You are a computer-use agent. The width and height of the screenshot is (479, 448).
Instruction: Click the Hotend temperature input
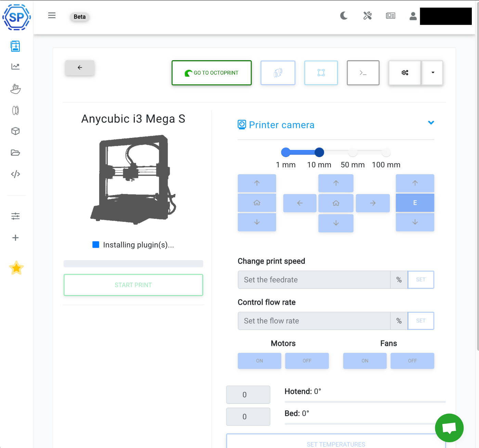[248, 395]
